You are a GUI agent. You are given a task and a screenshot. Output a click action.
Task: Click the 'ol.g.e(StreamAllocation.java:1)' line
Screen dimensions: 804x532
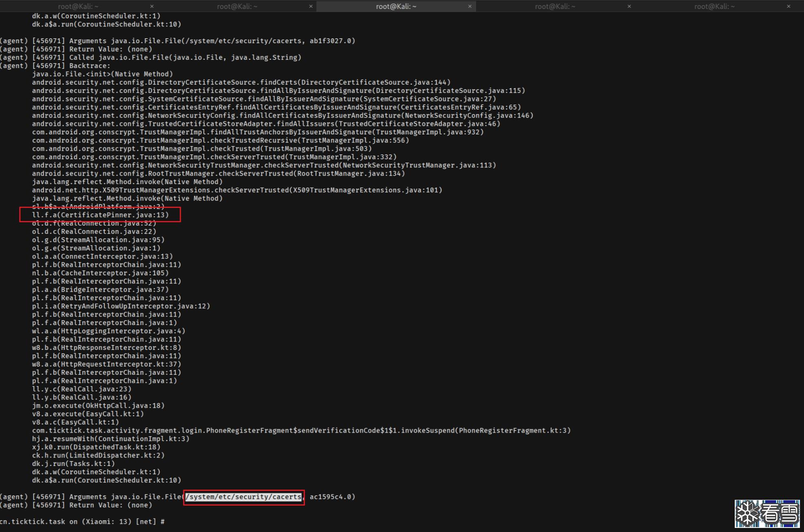point(96,248)
